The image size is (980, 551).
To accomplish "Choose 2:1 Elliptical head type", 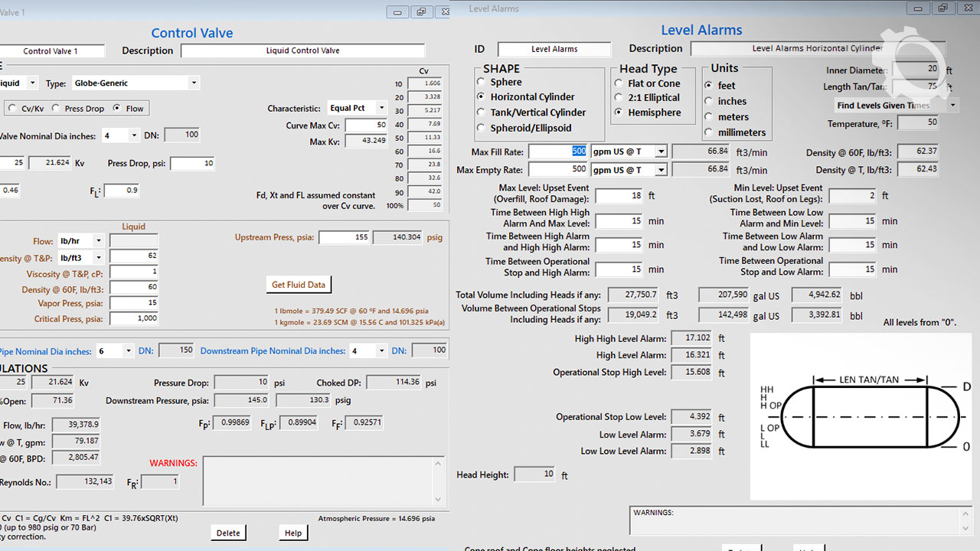I will pos(619,97).
